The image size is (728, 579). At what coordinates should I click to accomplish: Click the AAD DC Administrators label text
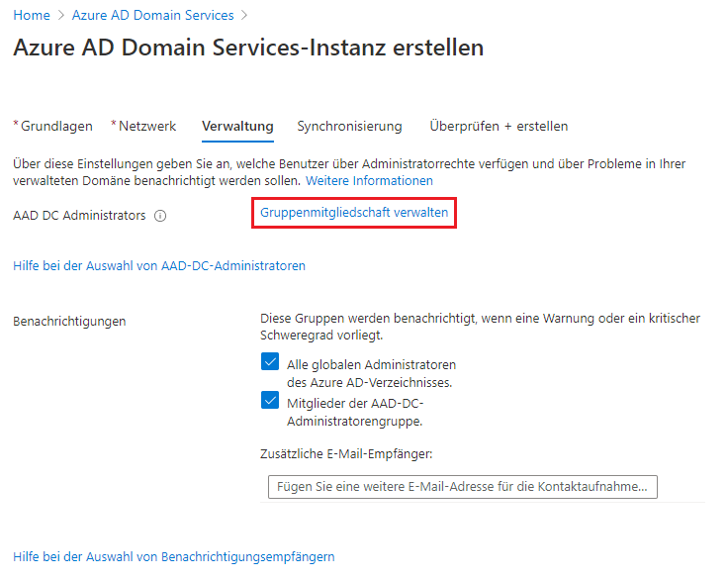pos(79,216)
